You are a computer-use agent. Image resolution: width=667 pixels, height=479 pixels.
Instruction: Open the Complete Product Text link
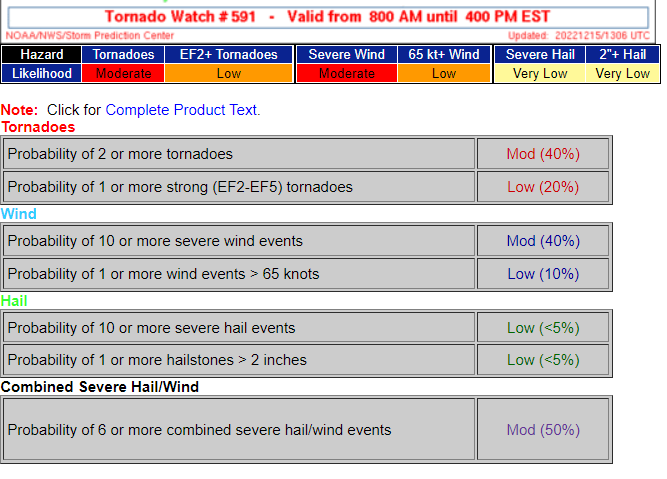tap(182, 110)
